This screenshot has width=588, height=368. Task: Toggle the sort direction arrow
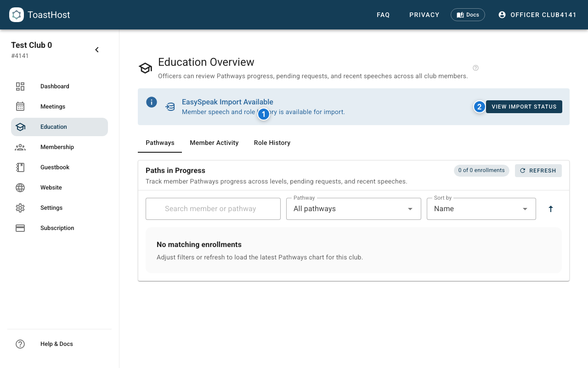tap(550, 208)
